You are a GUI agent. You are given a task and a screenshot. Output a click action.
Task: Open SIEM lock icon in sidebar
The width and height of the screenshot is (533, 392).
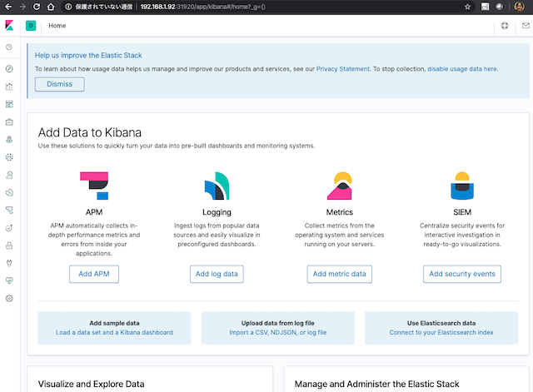tap(9, 246)
